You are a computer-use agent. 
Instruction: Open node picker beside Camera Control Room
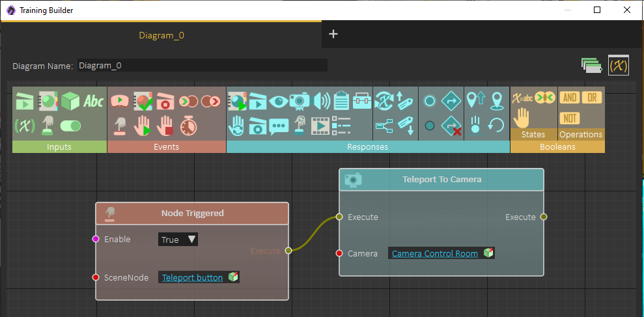click(x=488, y=253)
